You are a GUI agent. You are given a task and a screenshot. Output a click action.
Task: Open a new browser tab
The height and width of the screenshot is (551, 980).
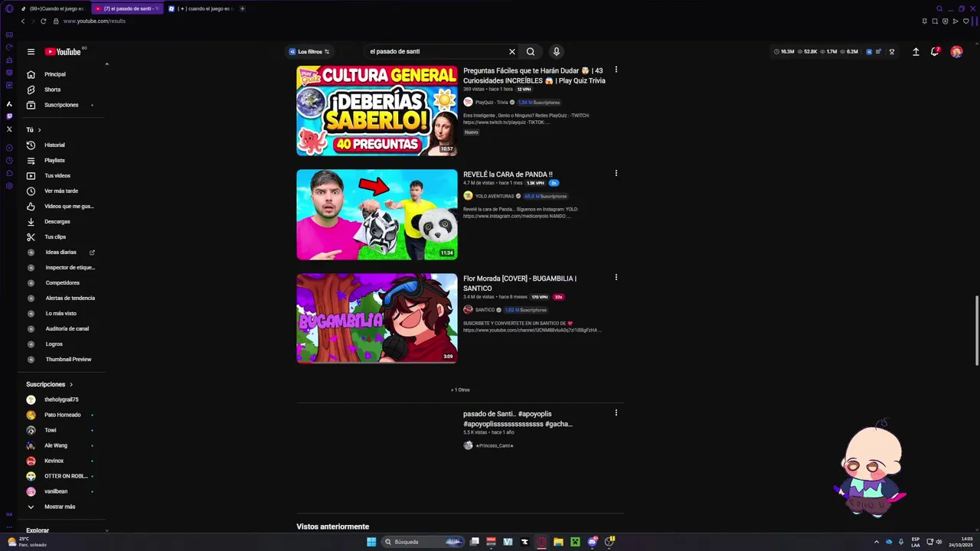click(x=243, y=8)
